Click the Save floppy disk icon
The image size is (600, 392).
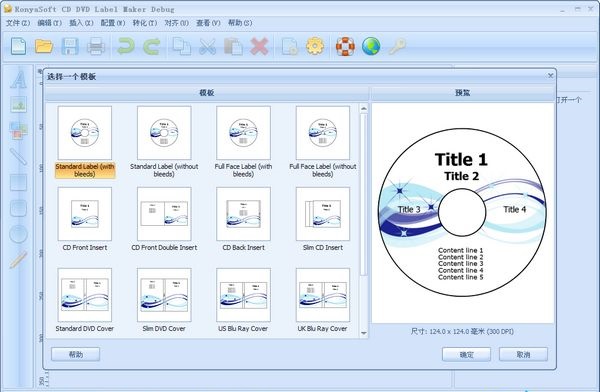(x=70, y=46)
